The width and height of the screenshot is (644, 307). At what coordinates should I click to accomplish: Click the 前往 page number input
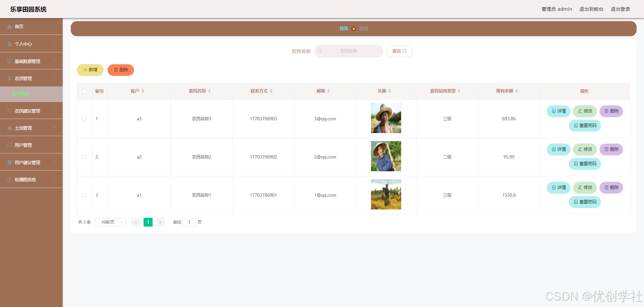(x=189, y=222)
